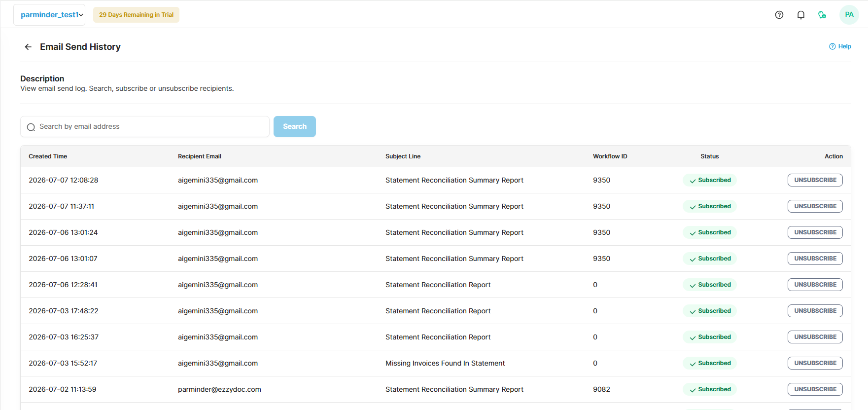Select the timestamp 2026-07-06 12:28:41
The image size is (868, 410).
point(63,285)
